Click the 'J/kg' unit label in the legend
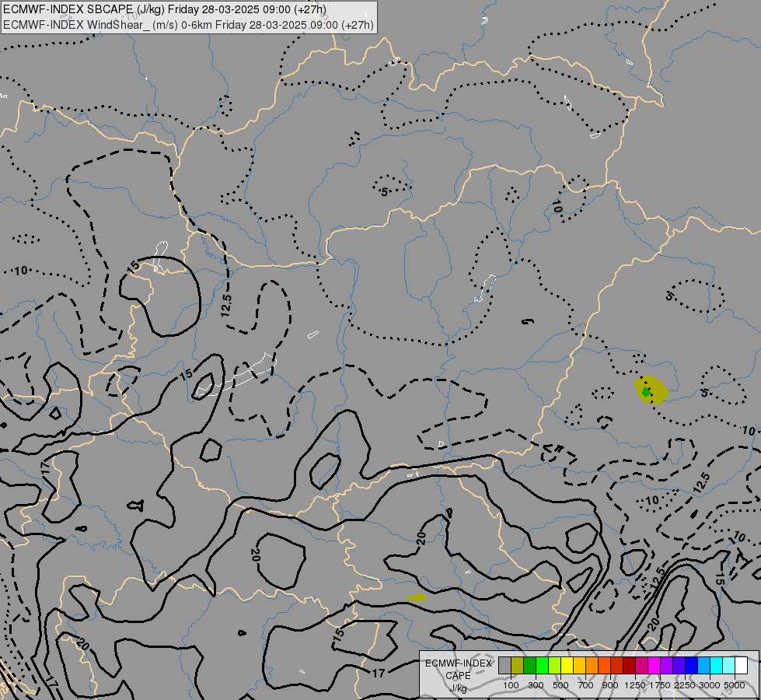The width and height of the screenshot is (761, 700). pos(458,688)
